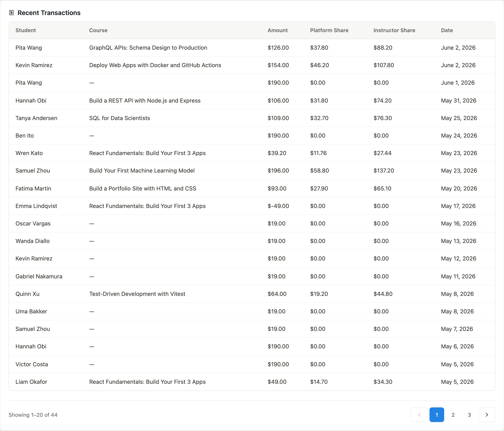This screenshot has width=504, height=431.
Task: Click the $196.00 amount cell
Action: coord(278,171)
